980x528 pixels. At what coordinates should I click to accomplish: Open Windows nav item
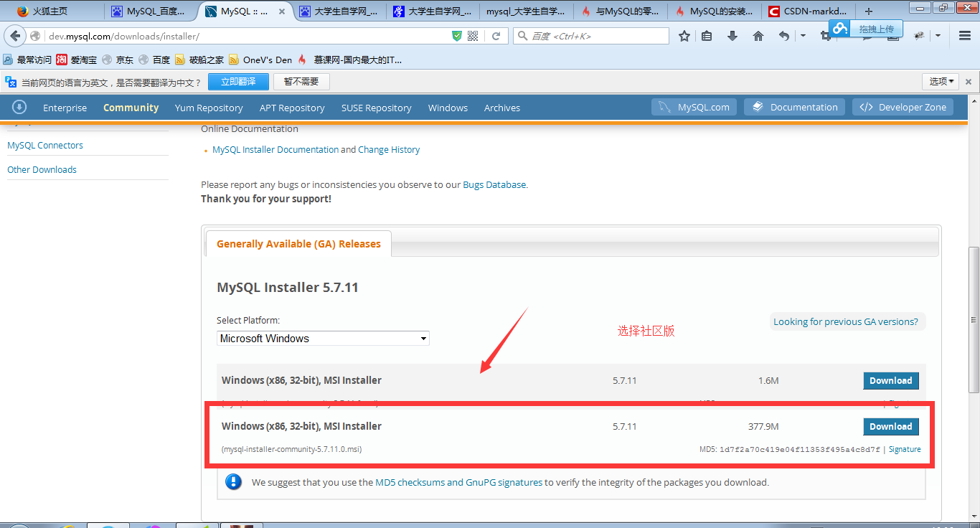coord(448,108)
